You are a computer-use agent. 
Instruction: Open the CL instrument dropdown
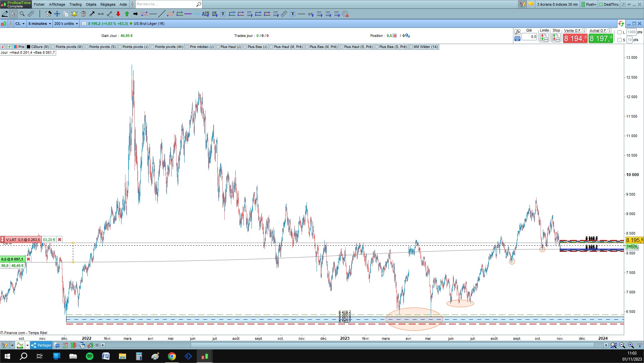pos(20,24)
